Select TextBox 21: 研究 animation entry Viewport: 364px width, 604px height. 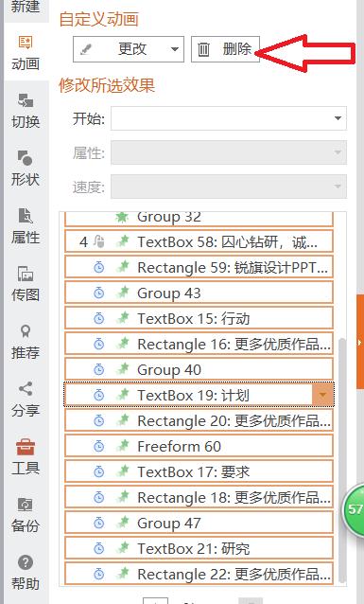tap(199, 548)
